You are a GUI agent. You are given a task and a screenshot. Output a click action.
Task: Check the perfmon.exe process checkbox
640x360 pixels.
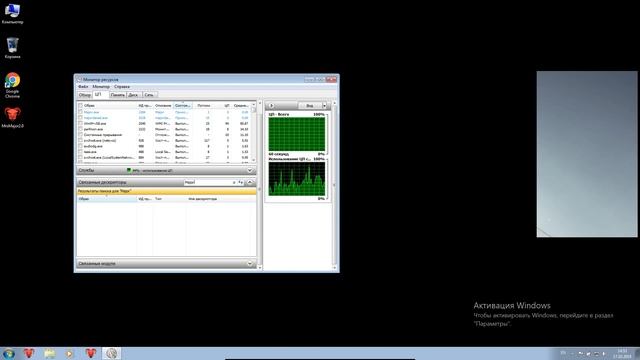tap(80, 129)
